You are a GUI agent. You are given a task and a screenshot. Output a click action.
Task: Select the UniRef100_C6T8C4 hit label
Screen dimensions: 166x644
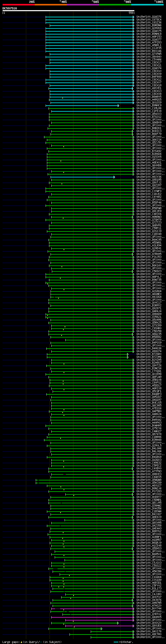pyautogui.click(x=149, y=19)
